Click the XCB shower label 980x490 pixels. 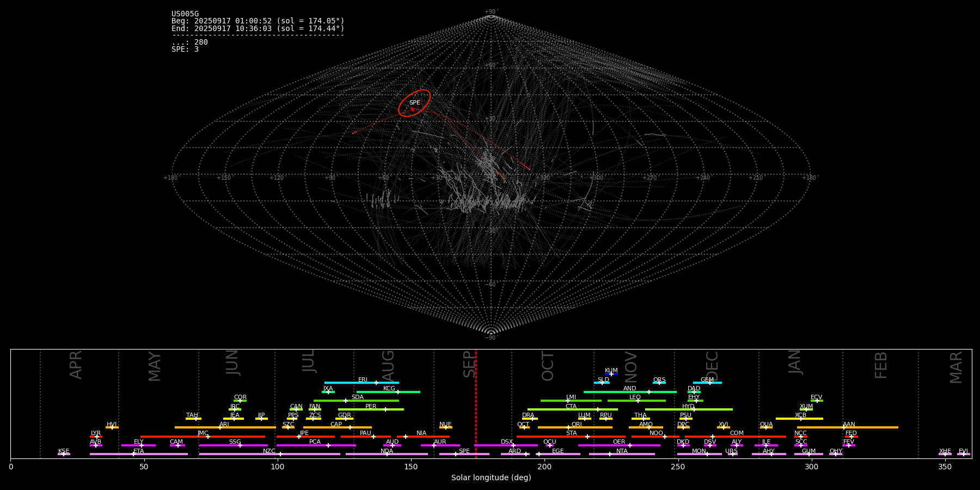pos(800,415)
